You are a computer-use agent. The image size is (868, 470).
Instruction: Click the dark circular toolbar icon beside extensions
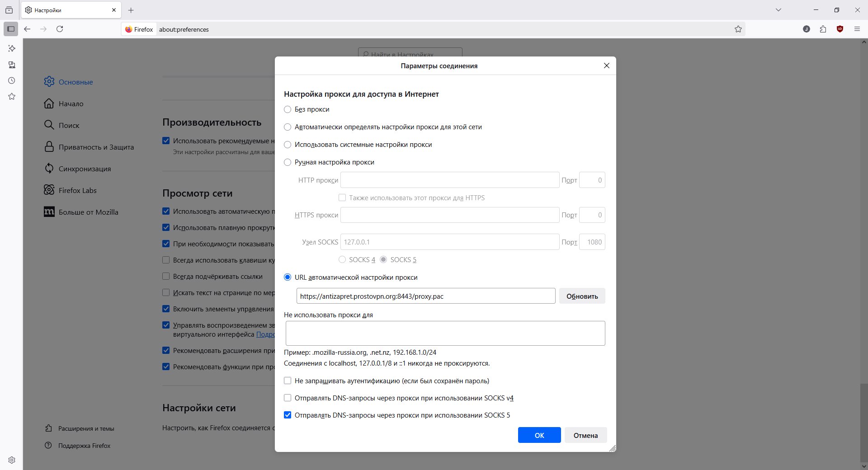807,29
